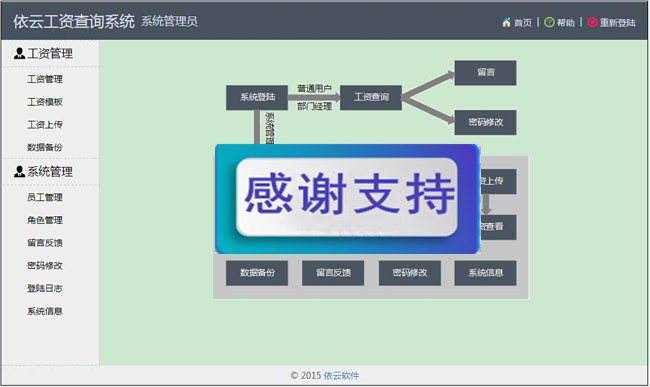Screen dimensions: 650x387
Task: Click the 系统信息 box in diagram
Action: tap(485, 273)
